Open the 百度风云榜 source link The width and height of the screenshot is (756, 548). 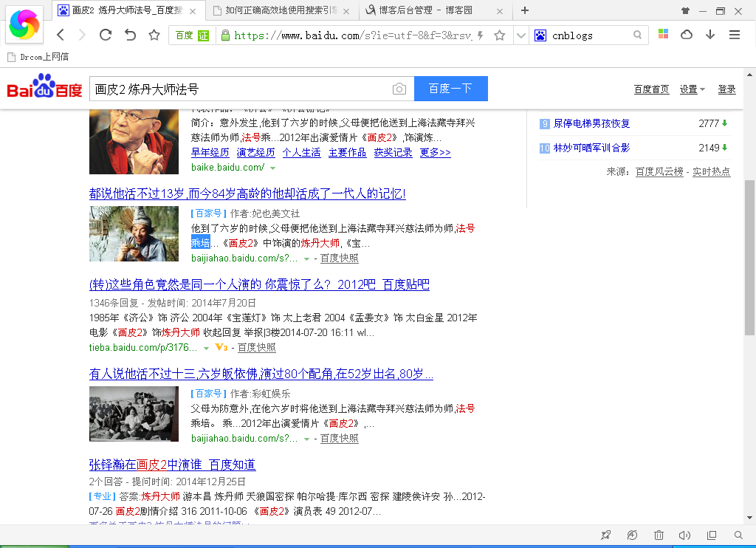659,172
